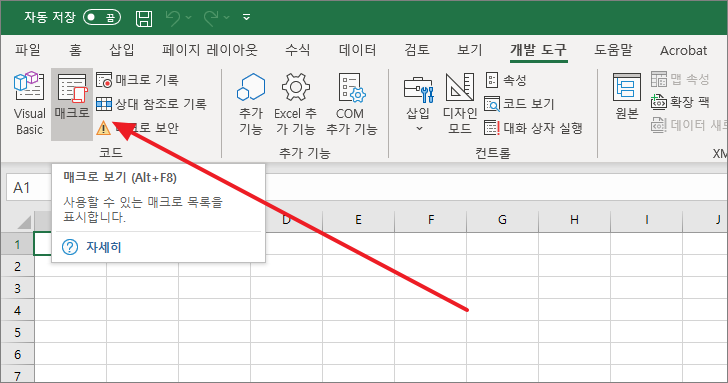Image resolution: width=728 pixels, height=383 pixels.
Task: Open 추가 기능 (Add-ins) button
Action: coord(251,104)
